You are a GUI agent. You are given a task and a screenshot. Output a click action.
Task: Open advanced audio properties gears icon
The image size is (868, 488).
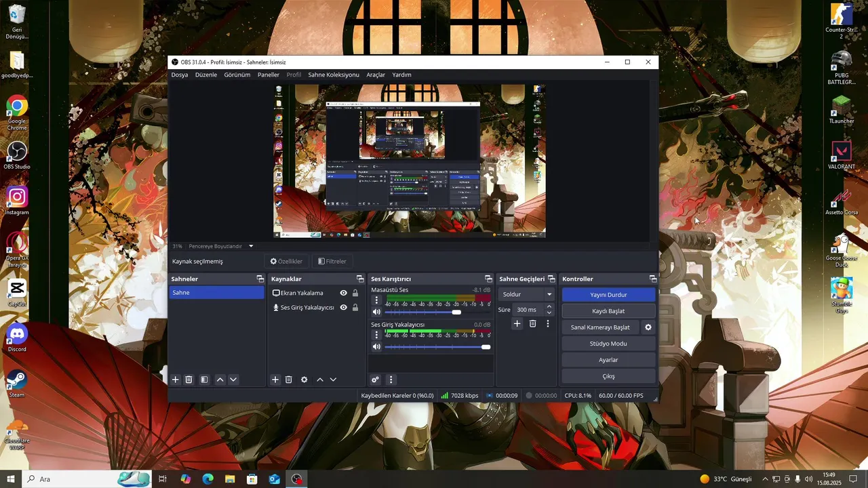(375, 380)
